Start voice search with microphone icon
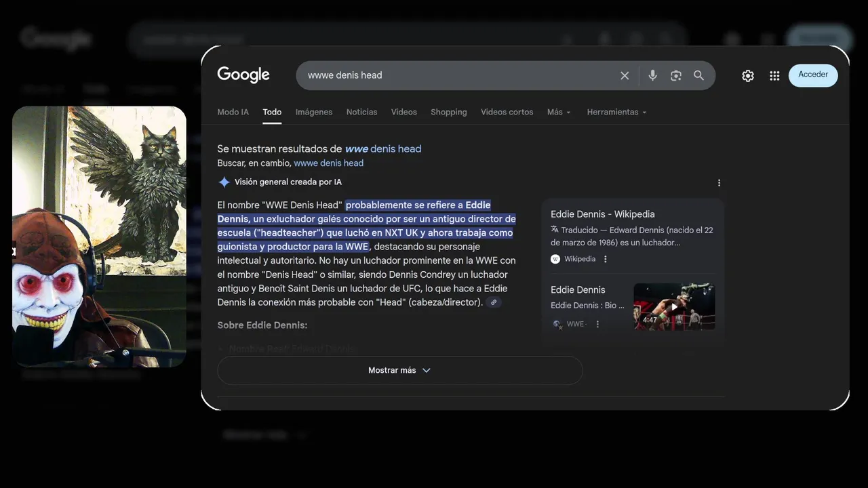The width and height of the screenshot is (868, 488). coord(652,75)
